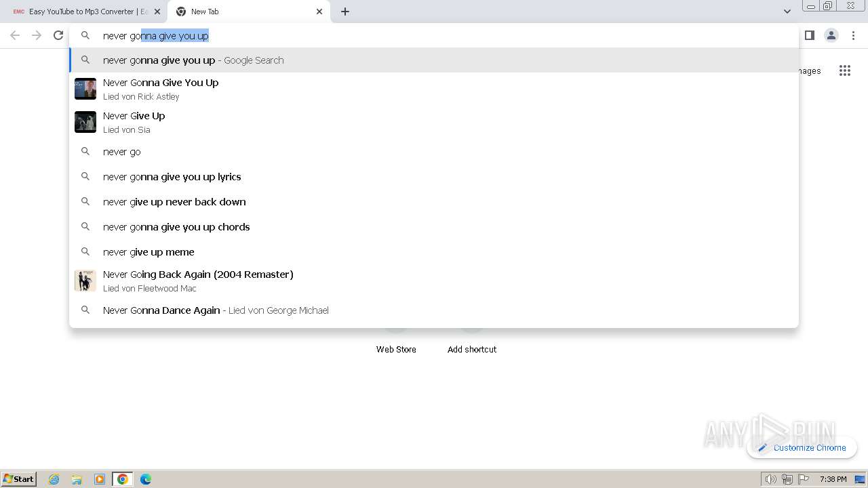Click the Chrome taskbar icon
Viewport: 868px width, 488px height.
coord(123,479)
